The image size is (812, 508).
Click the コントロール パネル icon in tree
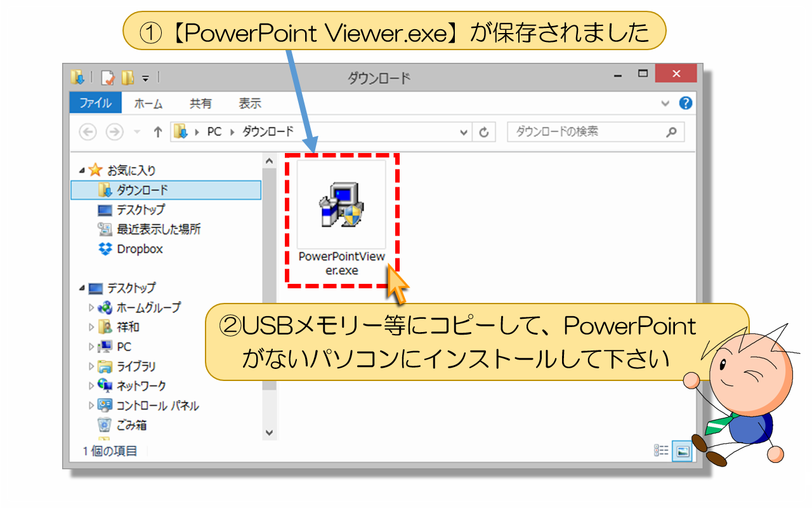click(105, 406)
